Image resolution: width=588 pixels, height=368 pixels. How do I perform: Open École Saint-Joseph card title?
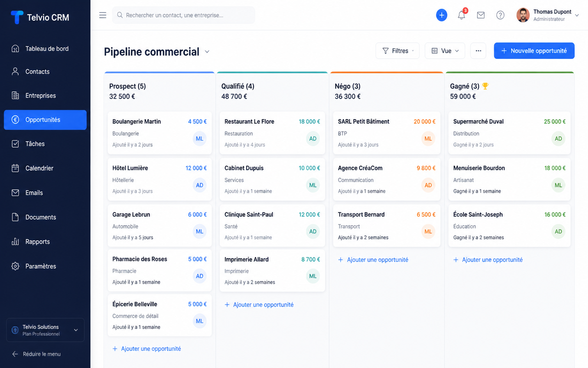(x=478, y=214)
